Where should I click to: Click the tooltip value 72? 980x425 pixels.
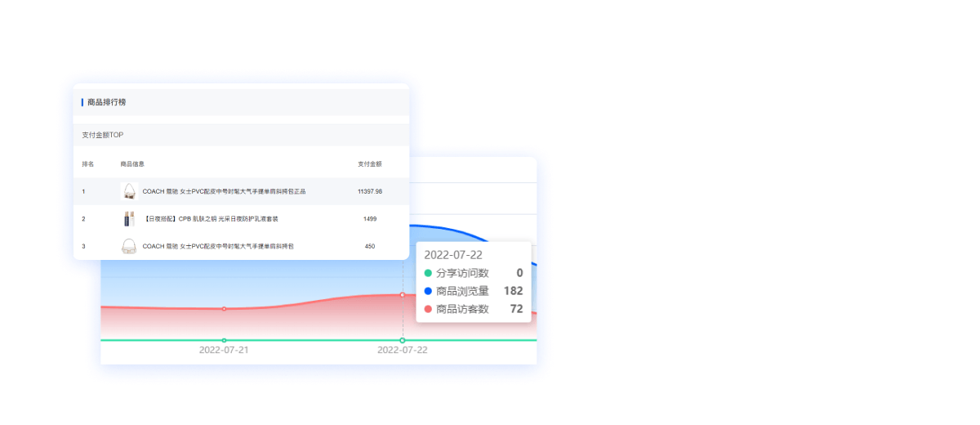click(516, 309)
